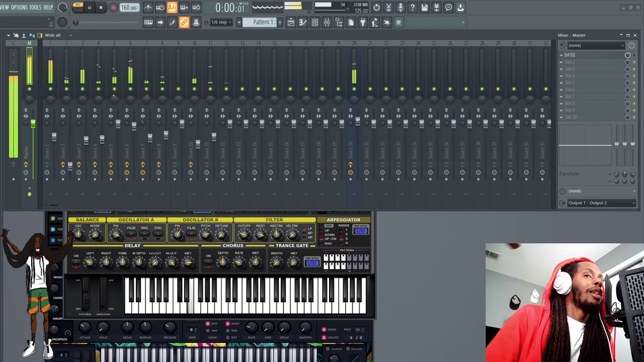Toggle overdub blend recording icon

click(184, 8)
